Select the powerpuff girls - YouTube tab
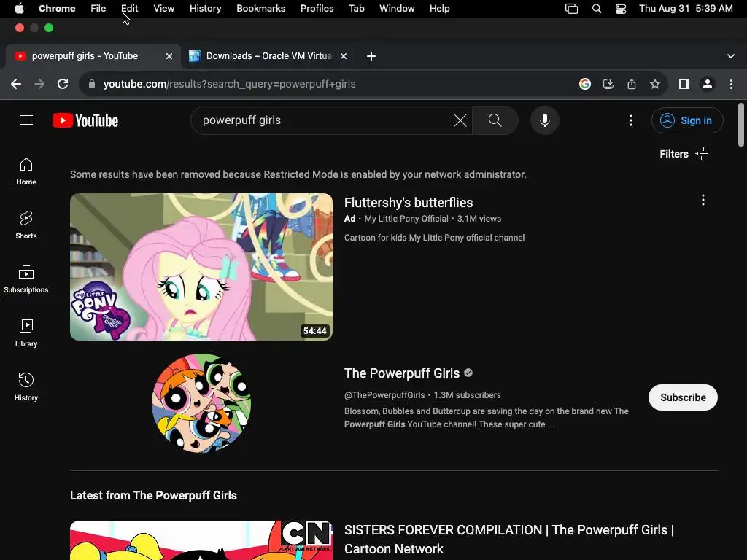Screen dimensions: 747x560 [93, 56]
